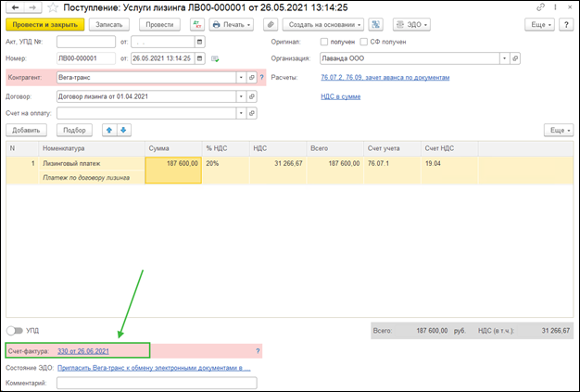Open the window's three-dot menu
The width and height of the screenshot is (580, 392).
point(555,7)
